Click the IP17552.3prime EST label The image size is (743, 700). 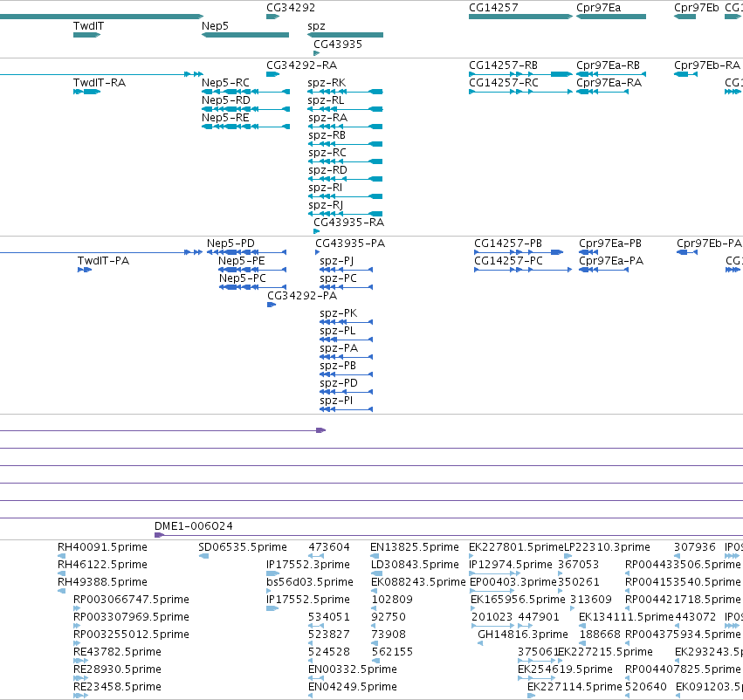(x=308, y=565)
